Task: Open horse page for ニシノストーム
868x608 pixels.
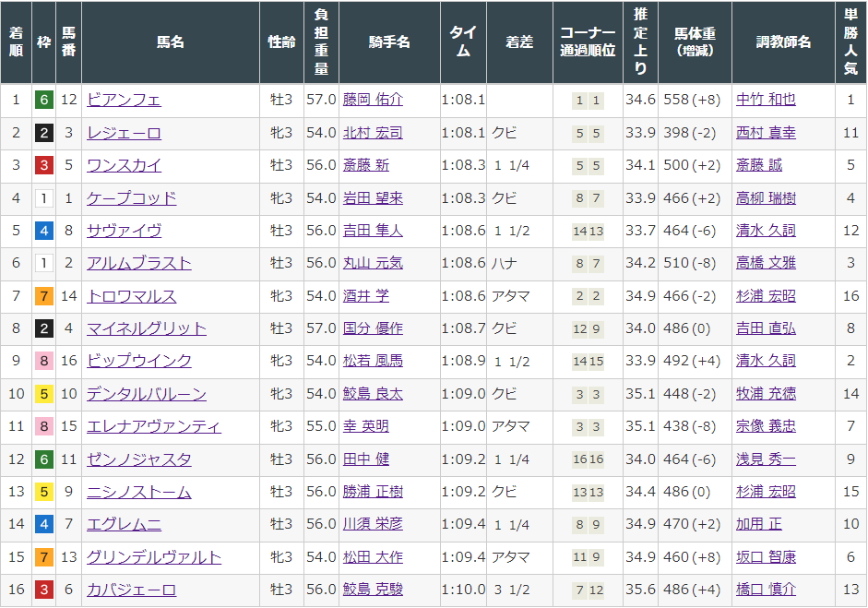Action: 138,492
